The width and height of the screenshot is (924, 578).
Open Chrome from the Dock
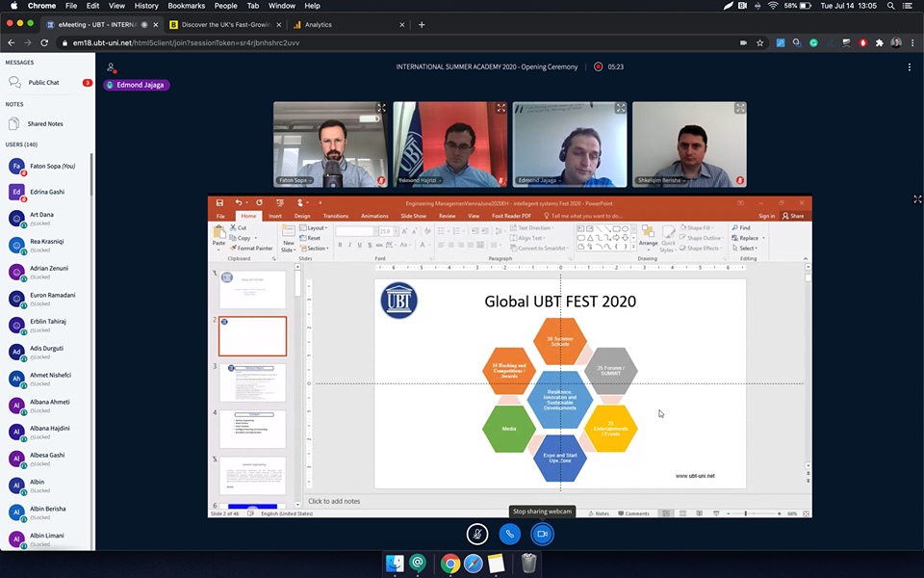[450, 564]
